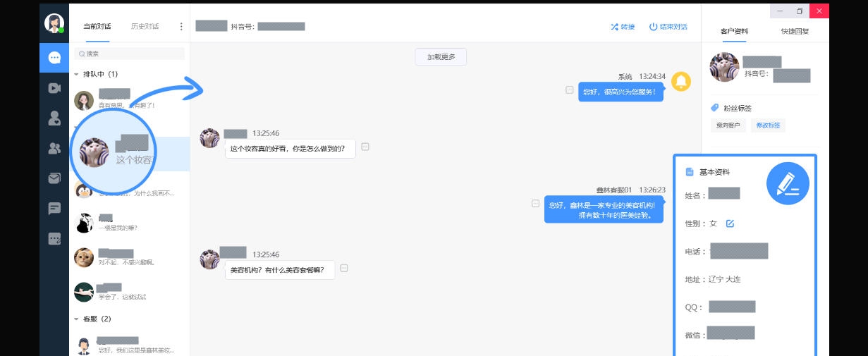
Task: Click the search magnifier icon
Action: [82, 54]
